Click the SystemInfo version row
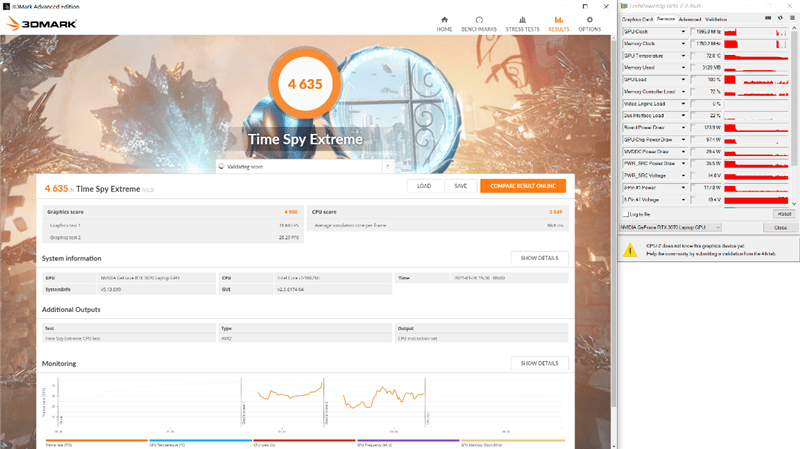The width and height of the screenshot is (800, 449). click(130, 289)
